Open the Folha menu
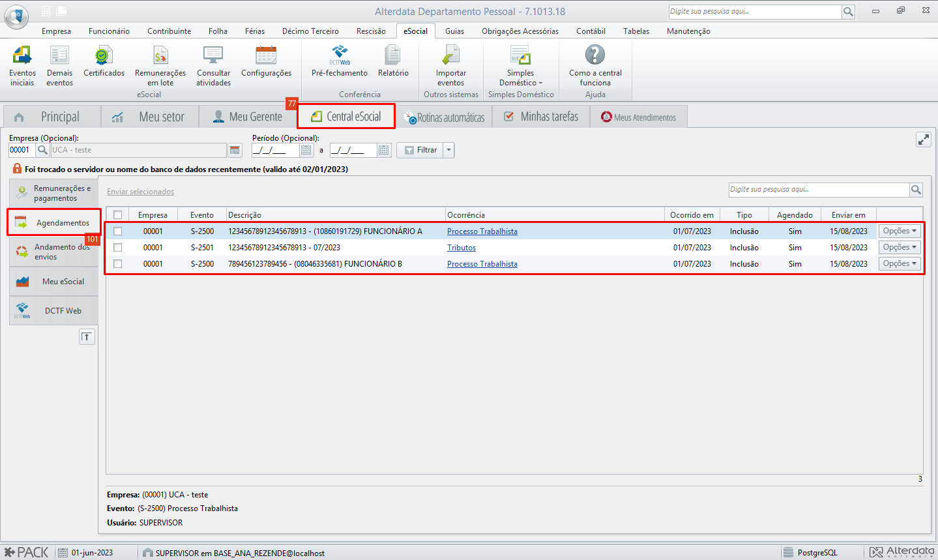 pyautogui.click(x=218, y=31)
